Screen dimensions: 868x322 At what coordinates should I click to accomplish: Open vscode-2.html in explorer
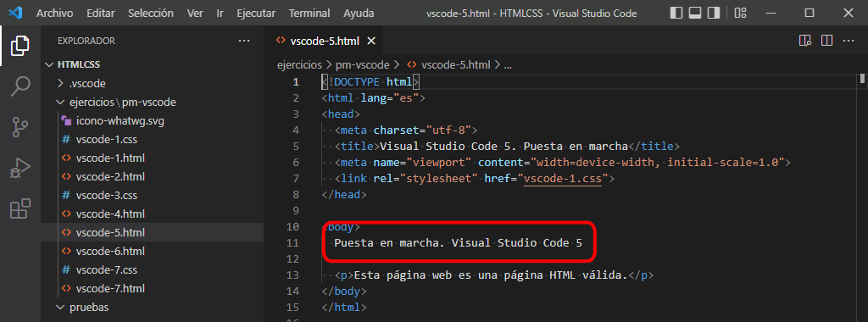(x=153, y=176)
